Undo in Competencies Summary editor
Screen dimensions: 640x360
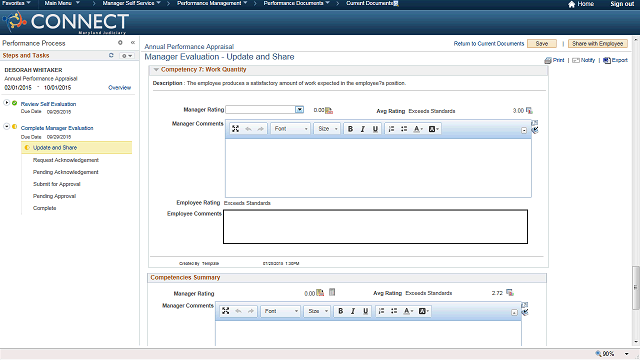pyautogui.click(x=238, y=311)
